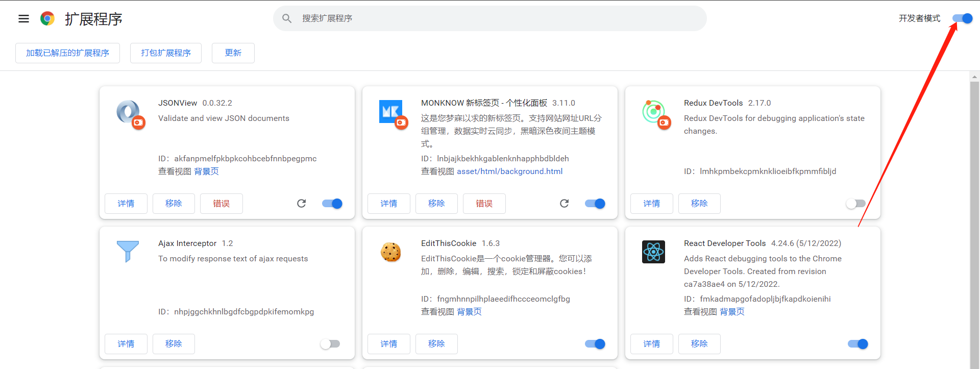The image size is (980, 369).
Task: Enable the Redux DevTools extension toggle
Action: 856,204
